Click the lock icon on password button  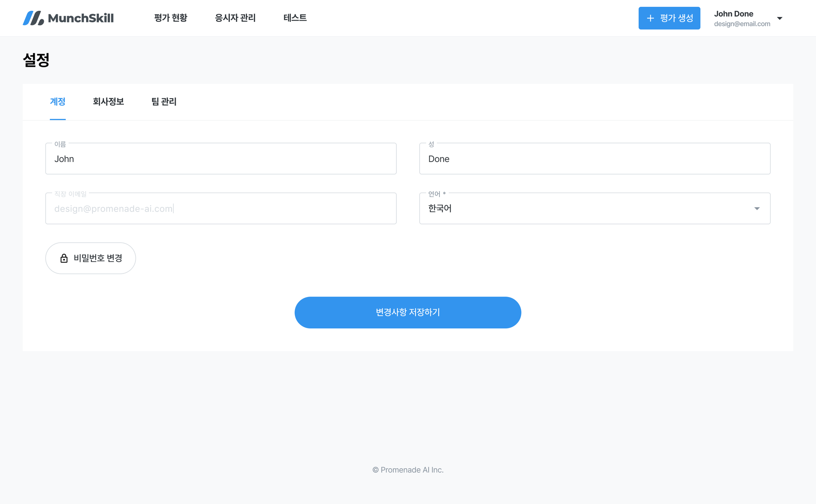pyautogui.click(x=64, y=258)
